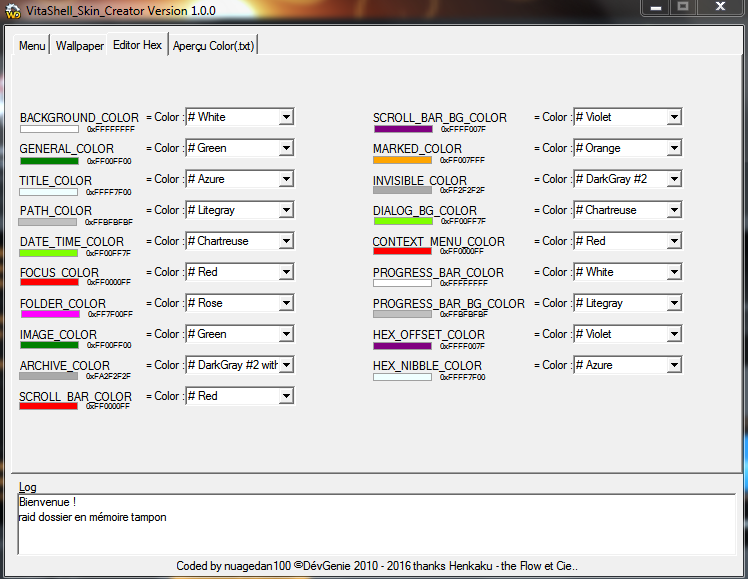The width and height of the screenshot is (748, 579).
Task: Click the 'Bienvenue !' log line
Action: (x=47, y=502)
